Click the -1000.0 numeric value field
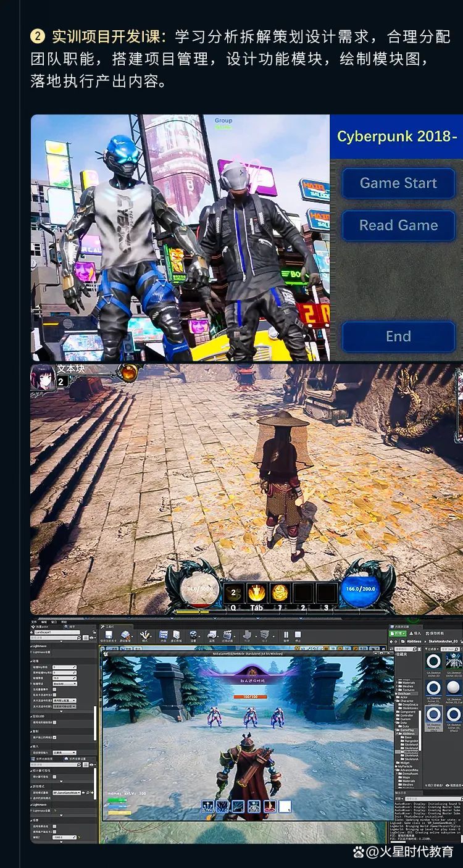 64,837
